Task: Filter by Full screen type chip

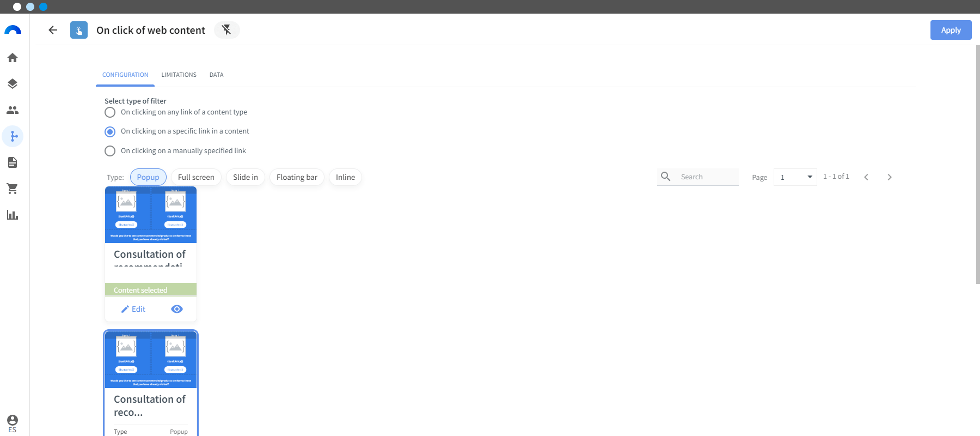Action: click(x=196, y=177)
